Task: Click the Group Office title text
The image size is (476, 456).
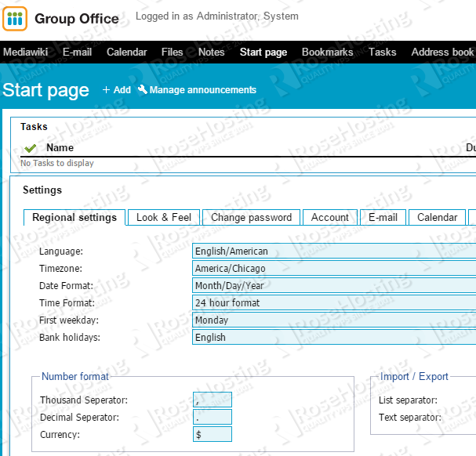Action: [77, 19]
